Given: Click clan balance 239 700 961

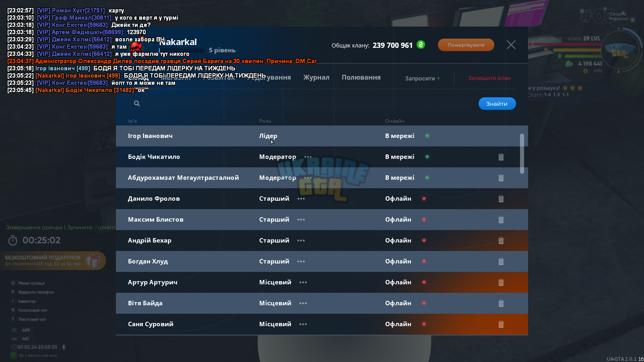Looking at the screenshot, I should pyautogui.click(x=392, y=45).
